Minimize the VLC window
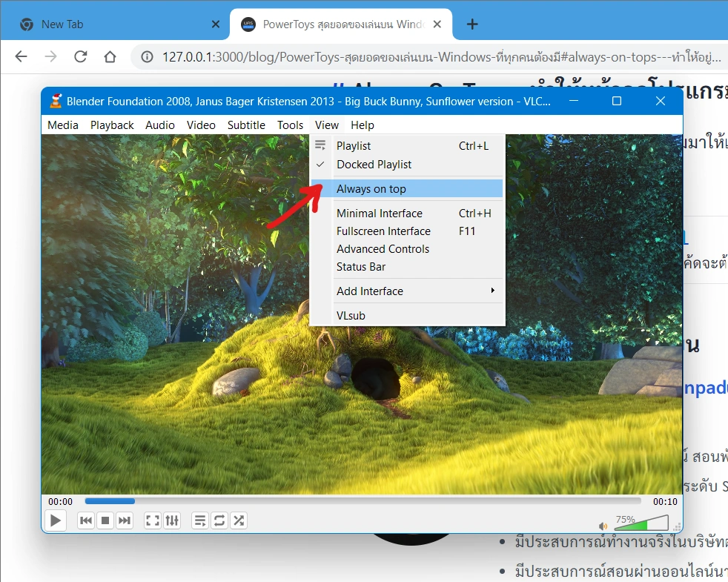The width and height of the screenshot is (728, 582). (x=574, y=101)
